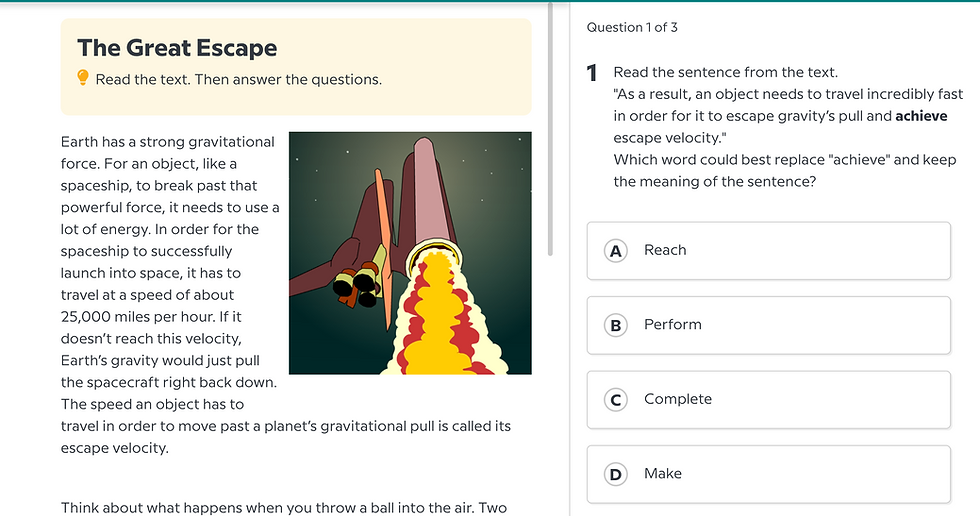This screenshot has width=980, height=516.
Task: Select answer option C Complete
Action: [x=768, y=399]
